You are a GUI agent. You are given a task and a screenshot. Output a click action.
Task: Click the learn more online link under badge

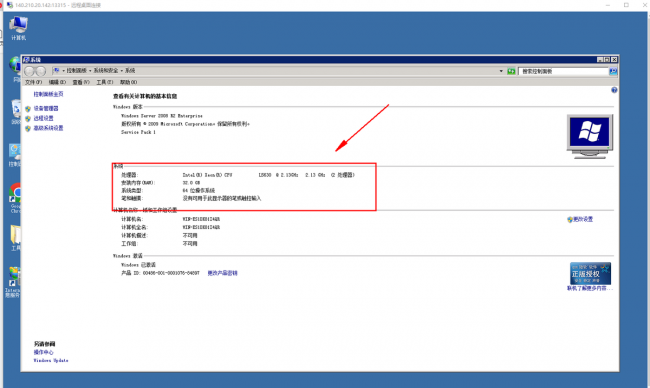(x=589, y=288)
